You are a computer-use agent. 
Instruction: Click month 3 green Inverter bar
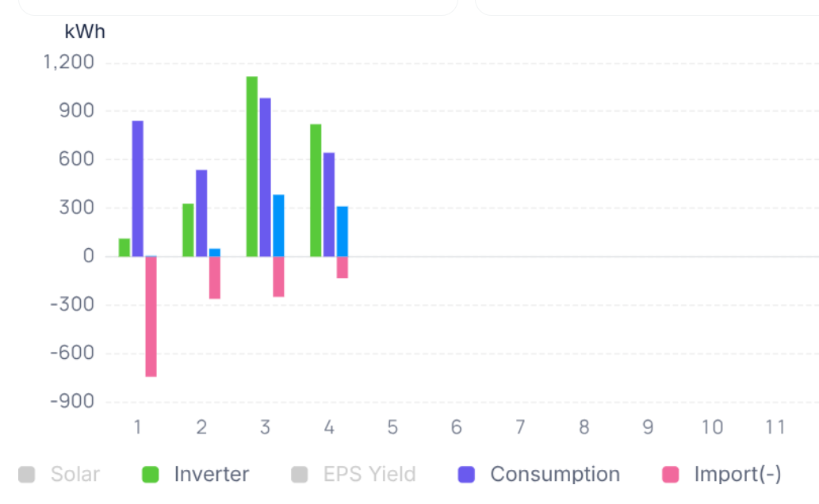[252, 166]
